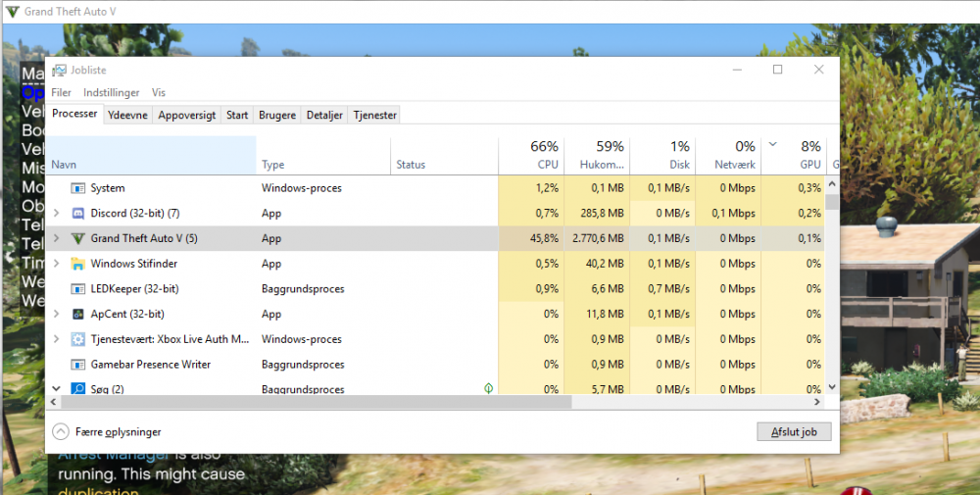This screenshot has width=980, height=495.
Task: Switch to the Brugere tab
Action: pos(277,115)
